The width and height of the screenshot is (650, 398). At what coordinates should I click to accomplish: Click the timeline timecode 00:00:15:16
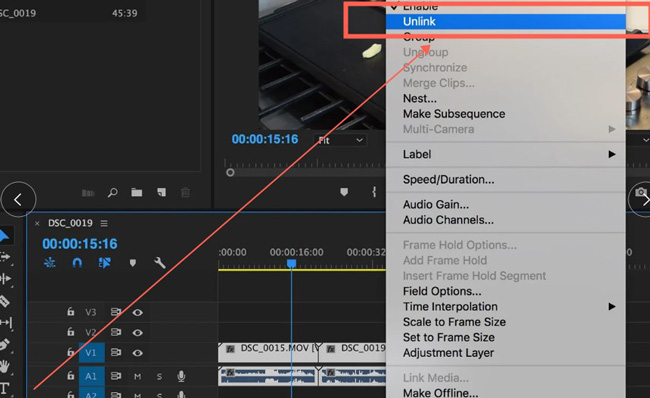(80, 244)
